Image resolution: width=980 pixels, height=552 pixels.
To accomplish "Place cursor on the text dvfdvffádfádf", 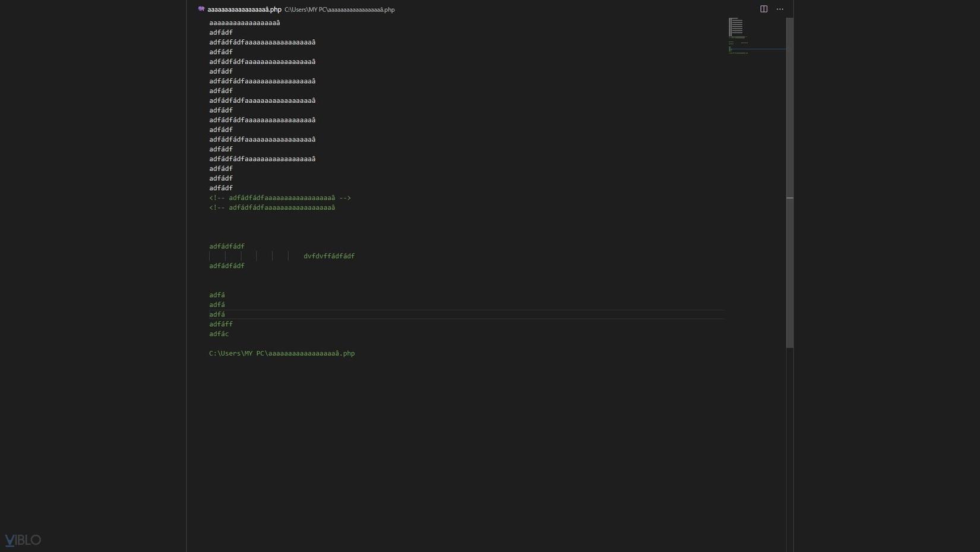I will pos(329,256).
